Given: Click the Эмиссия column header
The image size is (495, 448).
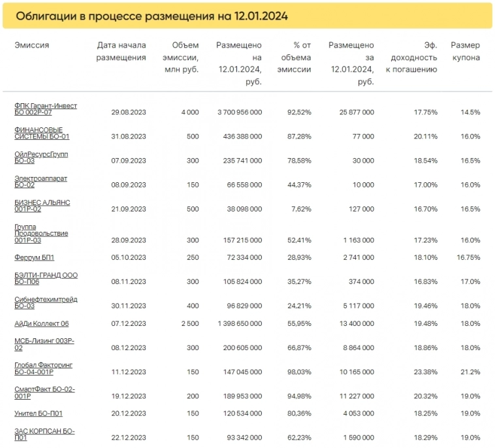Looking at the screenshot, I should point(31,45).
